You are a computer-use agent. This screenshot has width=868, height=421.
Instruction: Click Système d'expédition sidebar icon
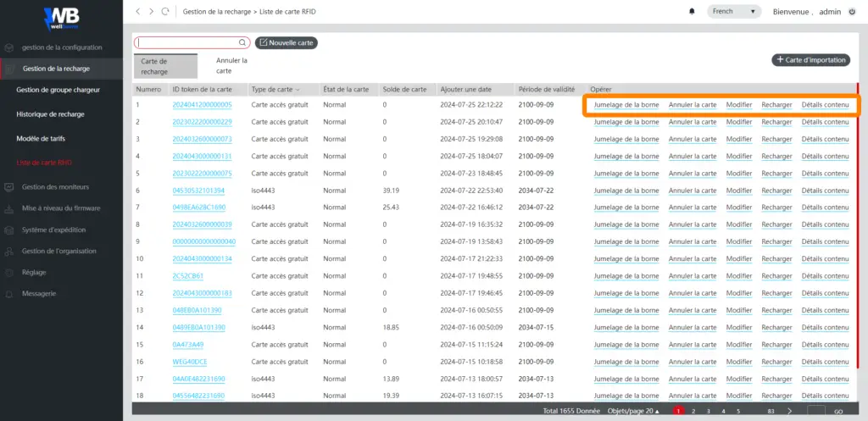(8, 230)
